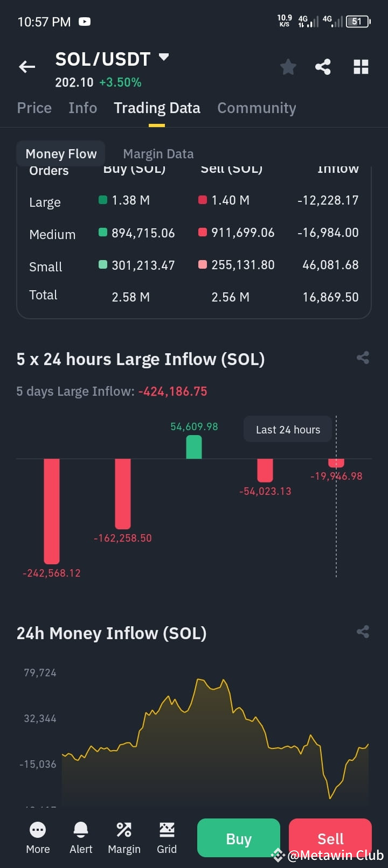This screenshot has width=388, height=868.
Task: Share the 24h Money Inflow chart
Action: (x=363, y=632)
